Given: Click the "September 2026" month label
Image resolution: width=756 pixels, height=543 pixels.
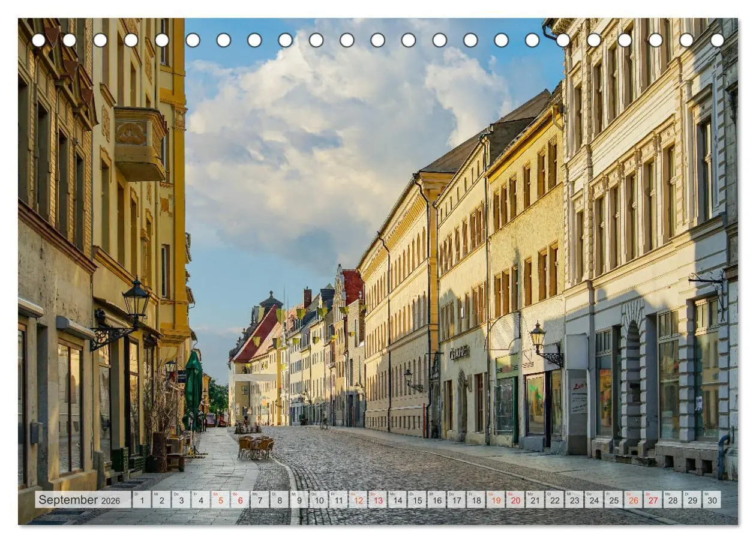Looking at the screenshot, I should coord(80,500).
